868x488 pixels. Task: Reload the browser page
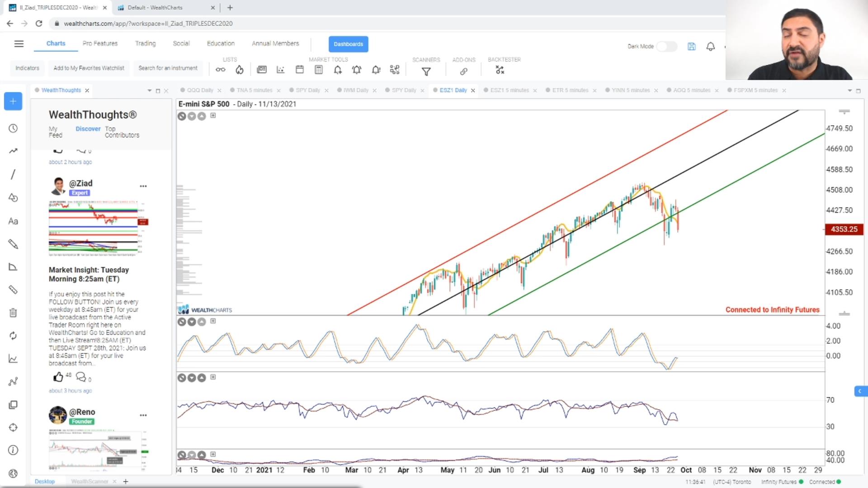point(39,23)
